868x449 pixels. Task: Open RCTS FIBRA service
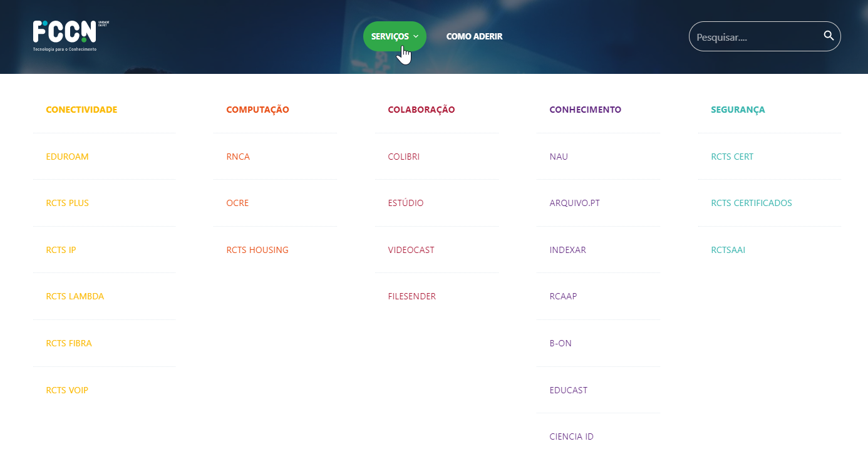pyautogui.click(x=69, y=343)
